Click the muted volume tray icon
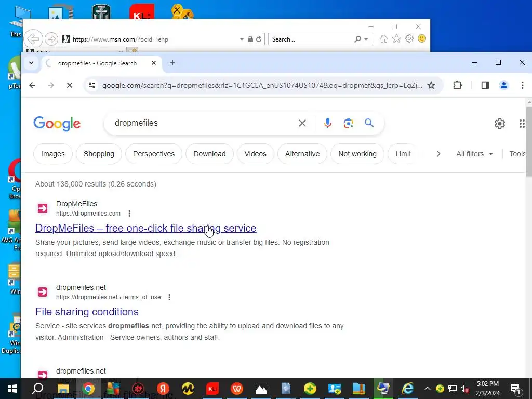This screenshot has height=399, width=532. [465, 389]
